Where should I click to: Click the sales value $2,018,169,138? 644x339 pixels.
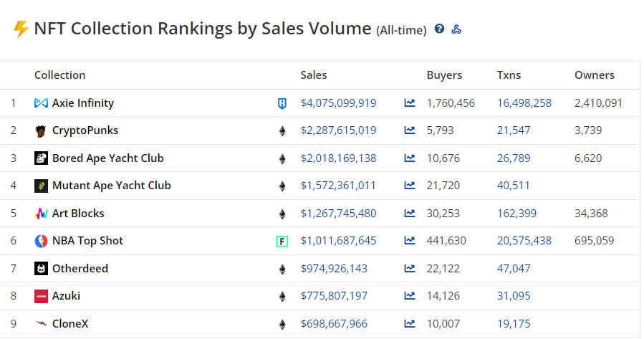(x=338, y=158)
